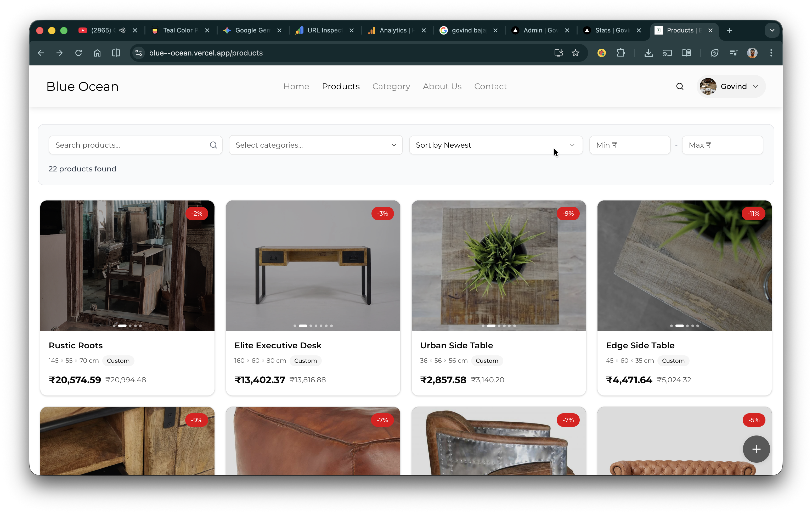Screen dimensions: 812x514
Task: Open the Select categories dropdown
Action: click(315, 145)
